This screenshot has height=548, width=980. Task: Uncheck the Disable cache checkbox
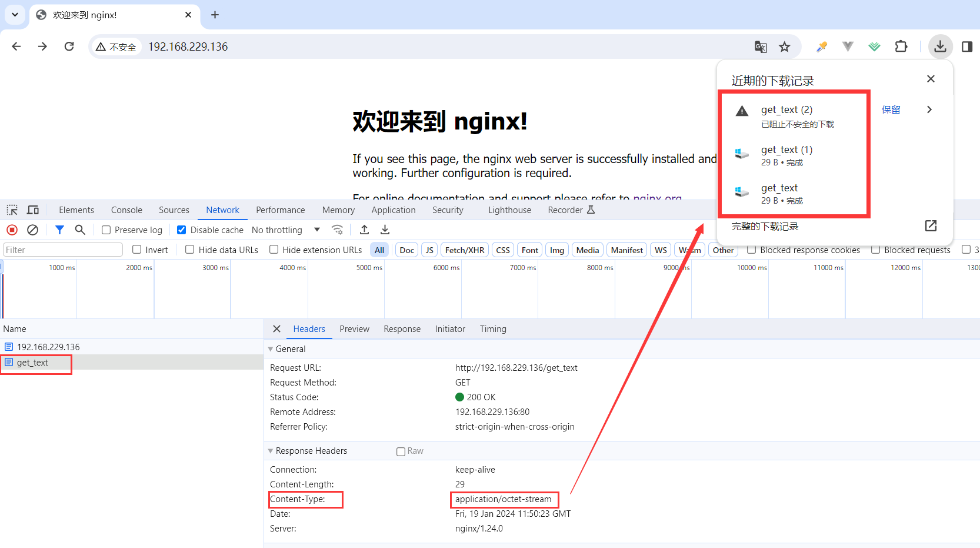click(x=181, y=230)
